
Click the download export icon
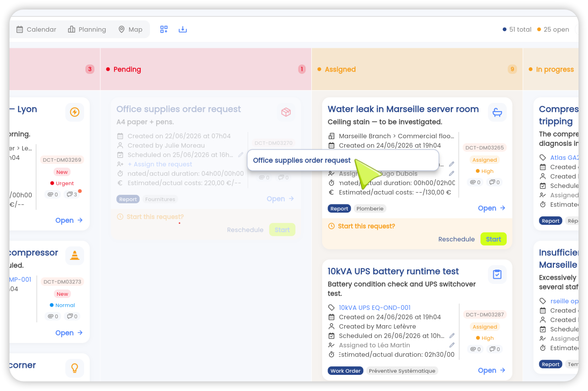(183, 29)
